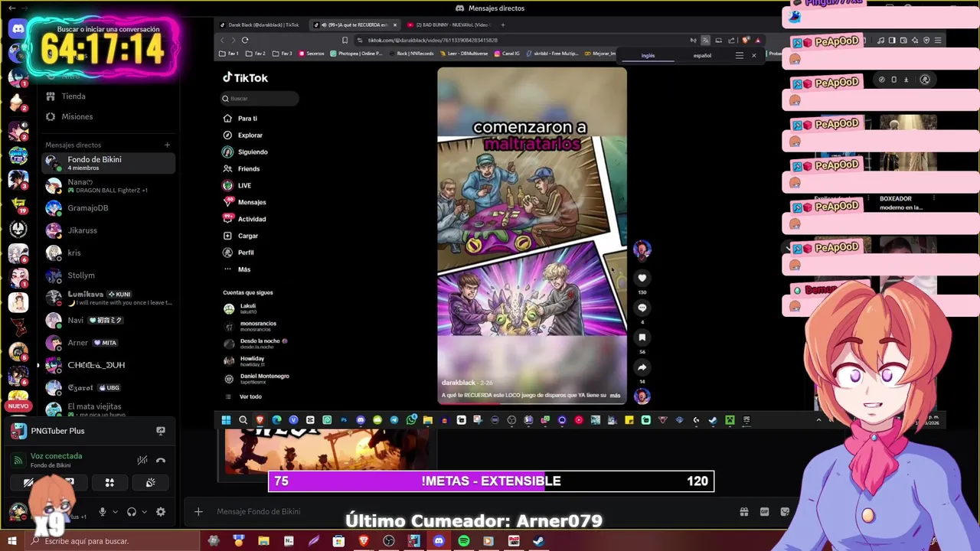Screen dimensions: 980x551
Task: Open comments on the TikTok video
Action: [642, 308]
